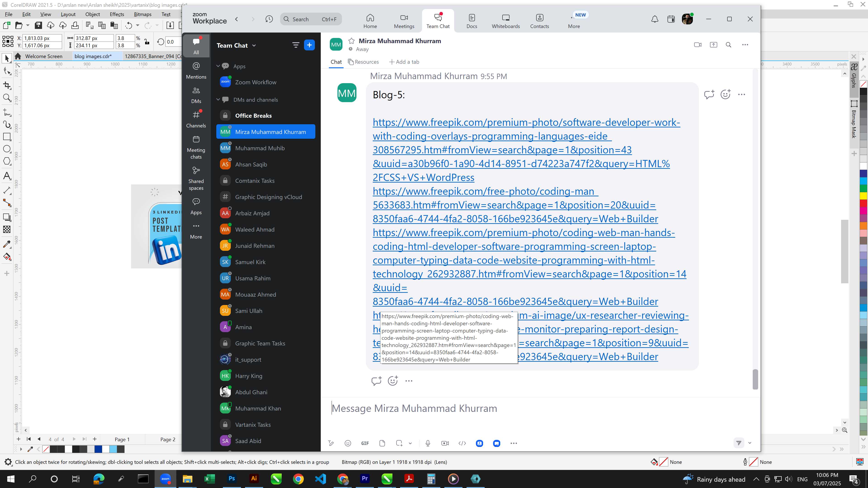Select the Zoom tool in CorelDRAW toolbox
The image size is (868, 488).
pos(7,98)
